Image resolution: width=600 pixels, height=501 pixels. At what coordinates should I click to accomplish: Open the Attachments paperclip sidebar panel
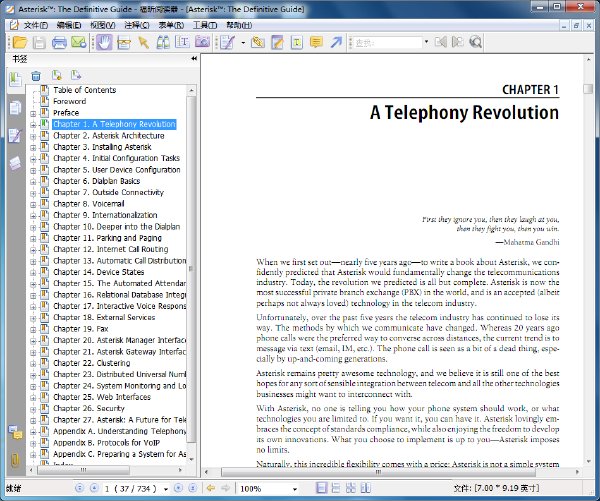pyautogui.click(x=15, y=460)
